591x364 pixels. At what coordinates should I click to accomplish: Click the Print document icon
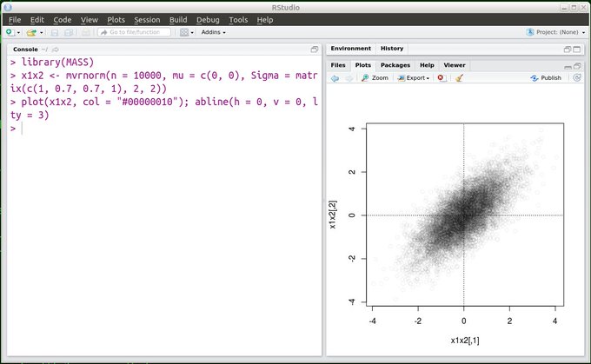86,33
